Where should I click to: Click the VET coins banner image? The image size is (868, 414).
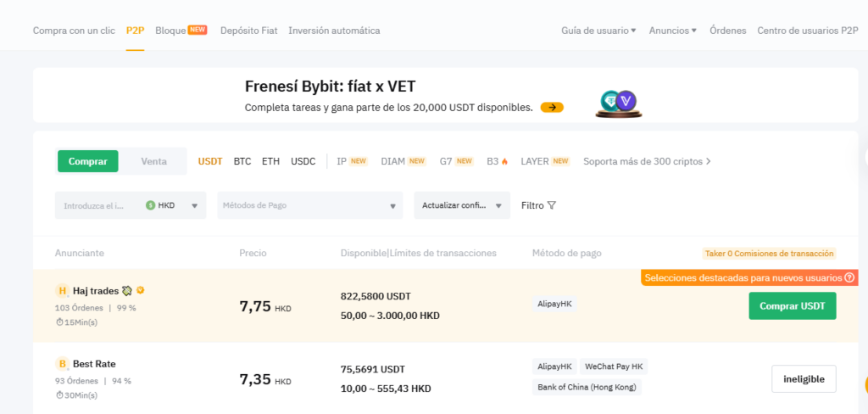[619, 103]
